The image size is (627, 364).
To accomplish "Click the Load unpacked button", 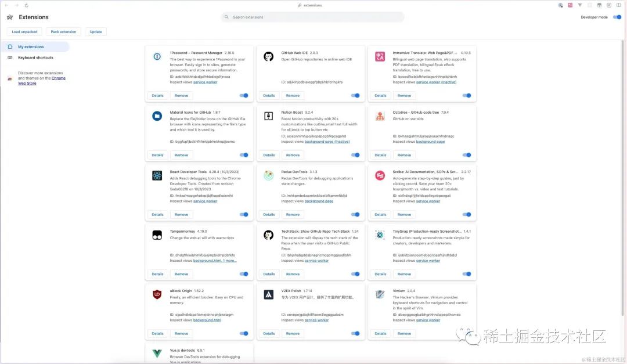I will pyautogui.click(x=24, y=32).
